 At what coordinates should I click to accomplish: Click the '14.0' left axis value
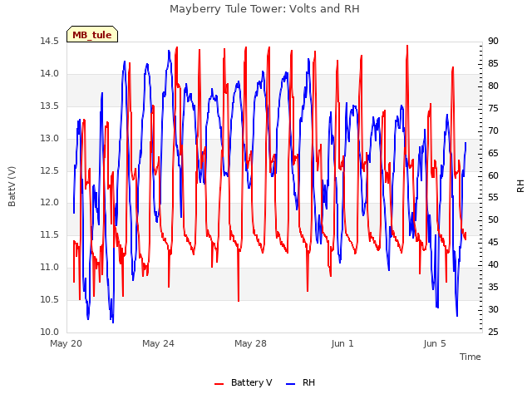coord(50,74)
